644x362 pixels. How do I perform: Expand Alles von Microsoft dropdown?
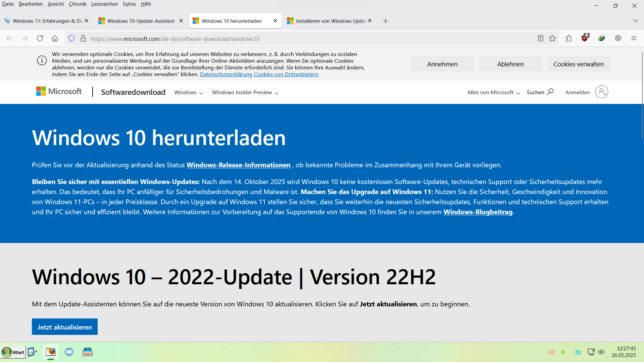tap(494, 93)
